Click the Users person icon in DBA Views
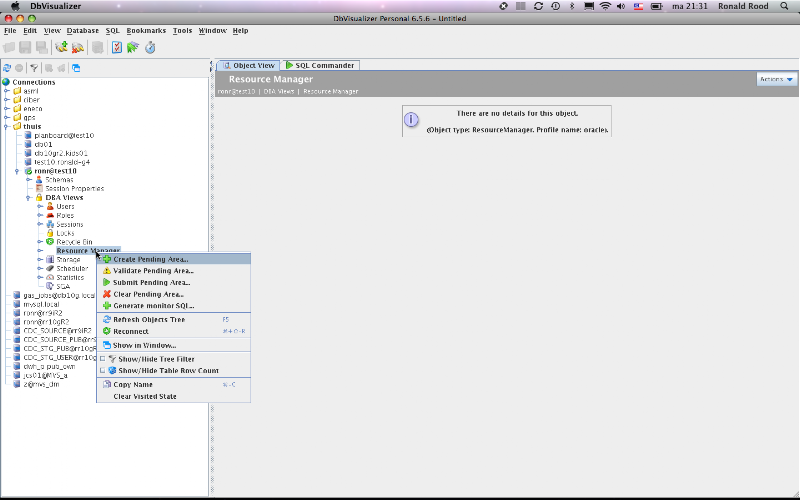This screenshot has width=800, height=500. tap(50, 206)
